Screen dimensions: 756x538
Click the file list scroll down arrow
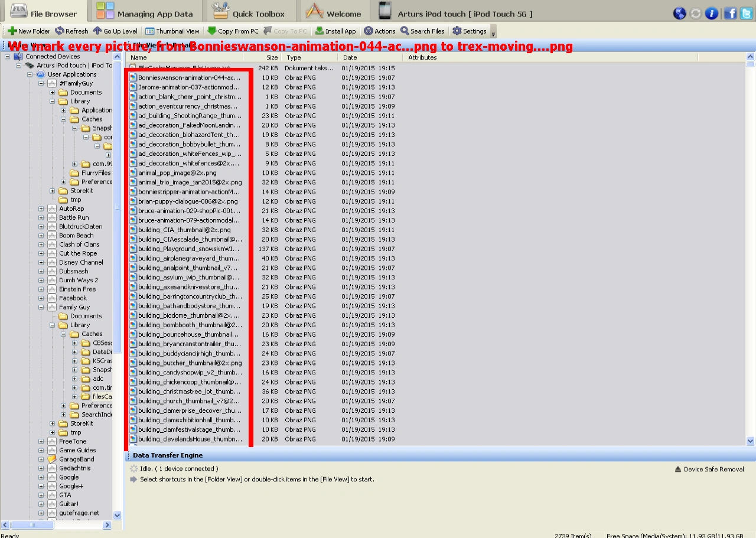click(751, 441)
